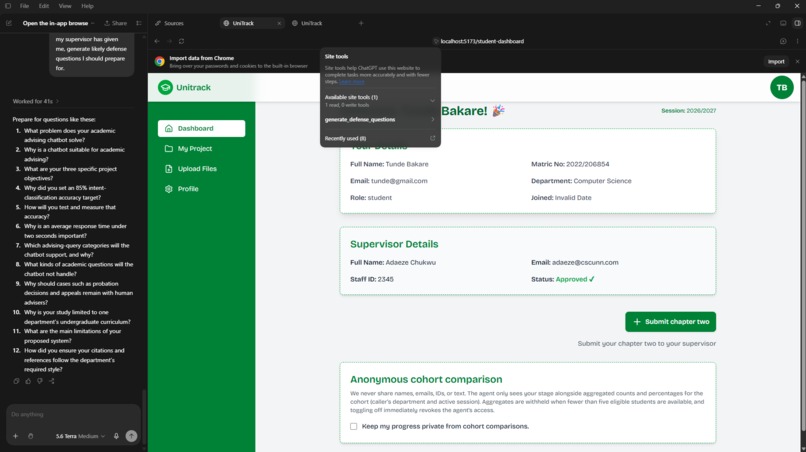The width and height of the screenshot is (806, 452).
Task: Click the hand icon in chat composer
Action: tap(30, 436)
